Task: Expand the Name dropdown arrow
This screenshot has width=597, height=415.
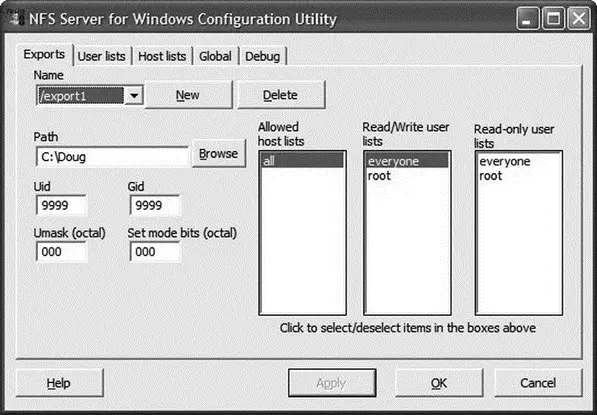Action: (x=134, y=96)
